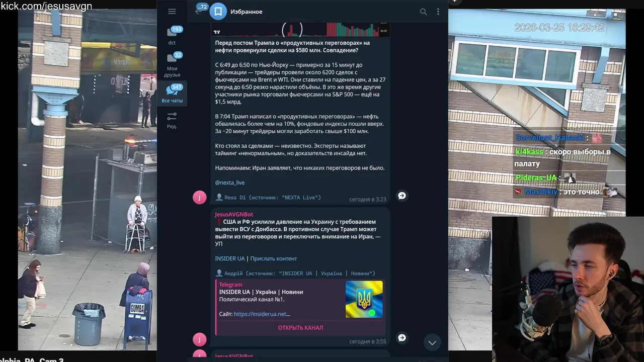Image resolution: width=644 pixels, height=362 pixels.
Task: Select the Мои друзья chat folder
Action: (172, 65)
